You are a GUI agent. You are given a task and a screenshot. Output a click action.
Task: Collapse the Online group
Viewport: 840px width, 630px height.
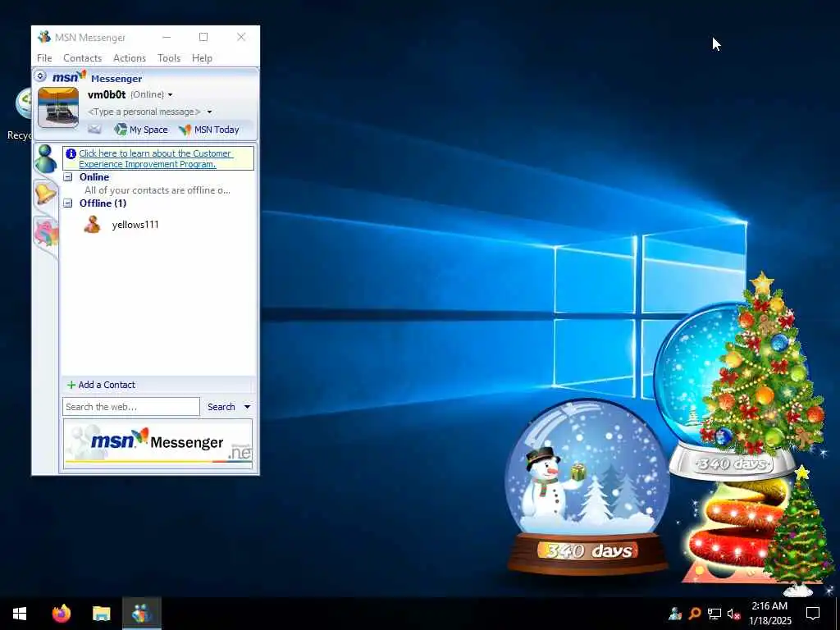point(68,177)
